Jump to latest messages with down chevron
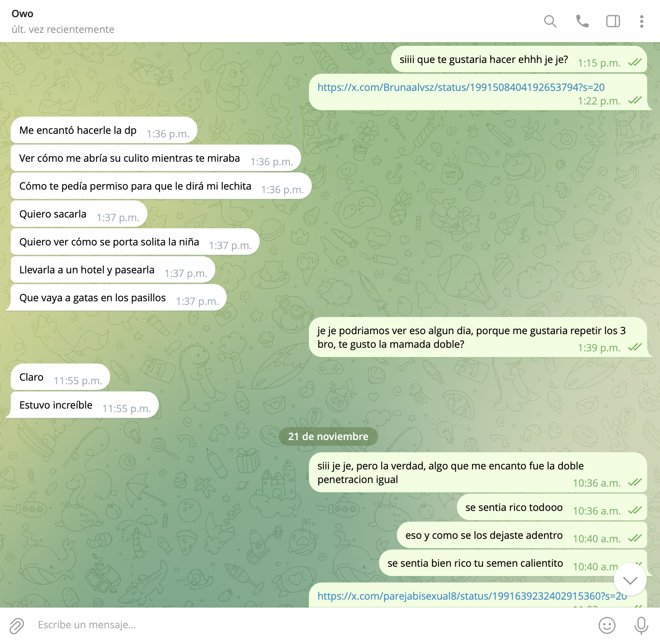 pos(630,580)
